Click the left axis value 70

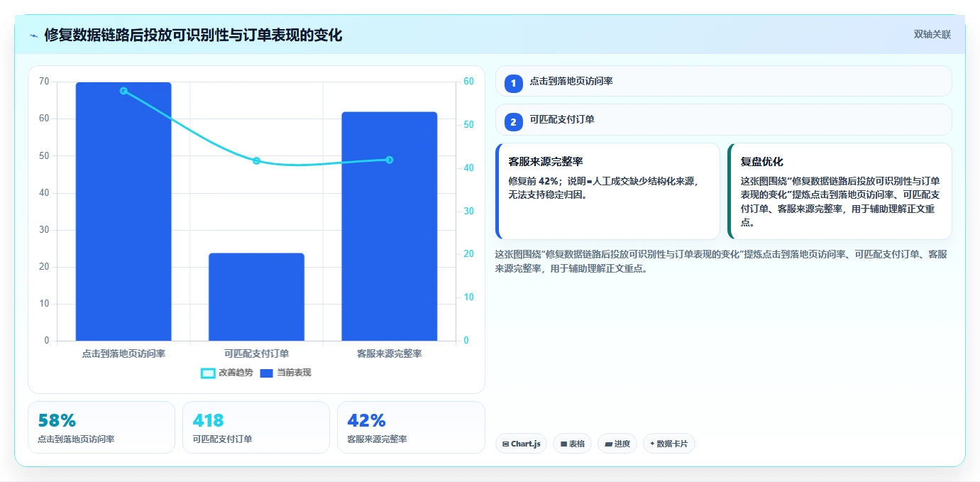pyautogui.click(x=44, y=82)
